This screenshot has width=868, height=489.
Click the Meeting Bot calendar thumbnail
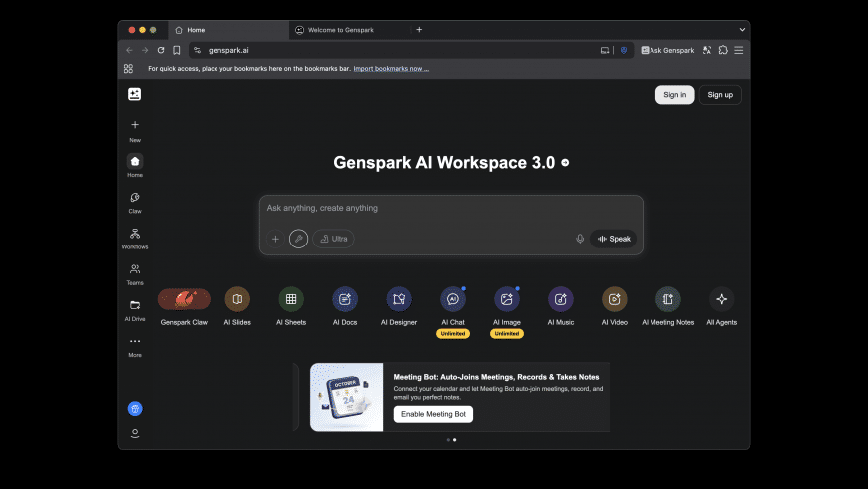346,397
